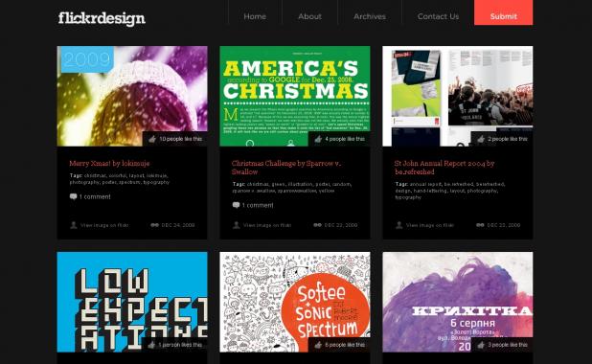Click date icon in St John card footer
Viewport: 592px width, 364px height.
[x=480, y=225]
